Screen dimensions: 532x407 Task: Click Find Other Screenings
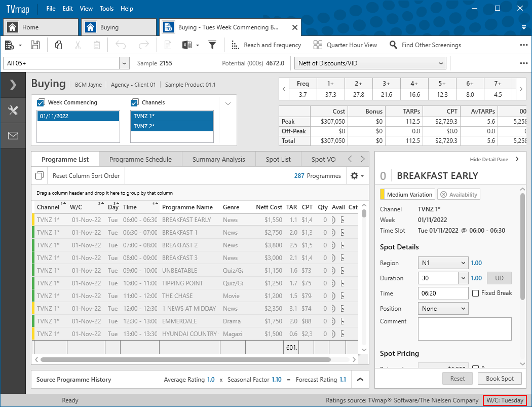click(x=425, y=45)
